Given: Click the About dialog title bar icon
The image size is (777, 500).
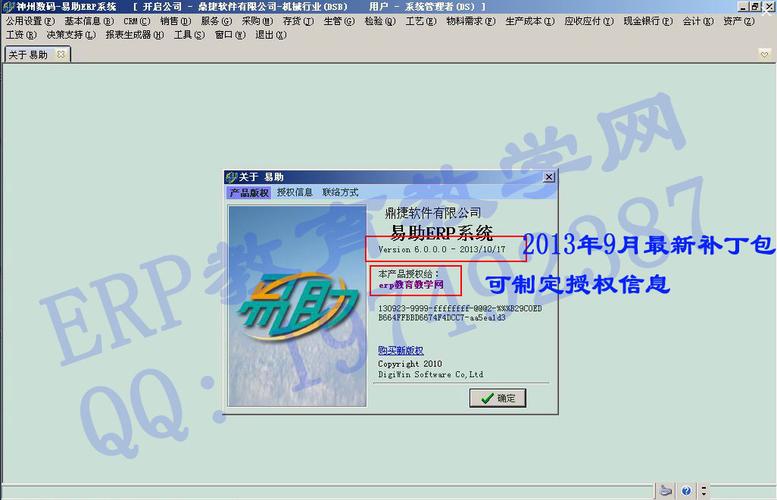Looking at the screenshot, I should click(232, 177).
